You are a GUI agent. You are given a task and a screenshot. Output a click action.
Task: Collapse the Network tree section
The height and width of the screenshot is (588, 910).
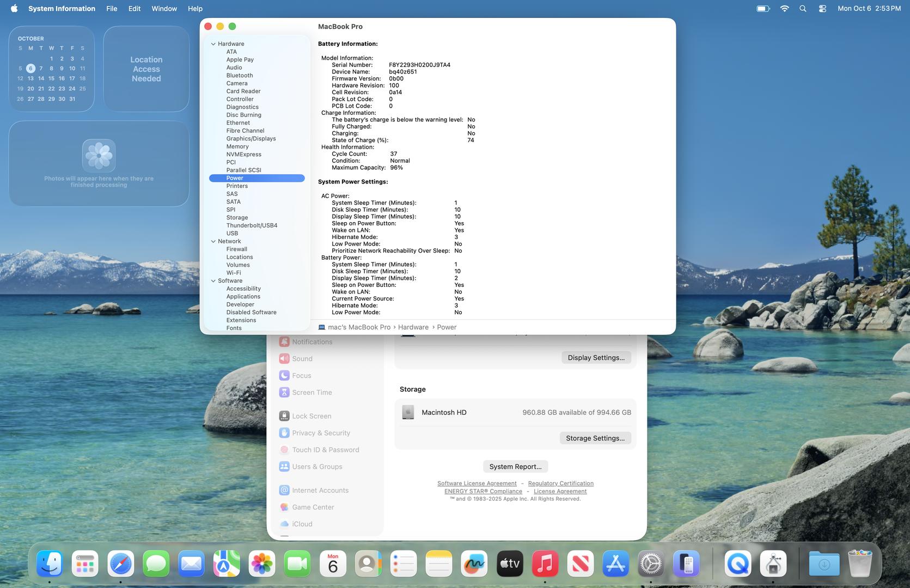point(213,242)
